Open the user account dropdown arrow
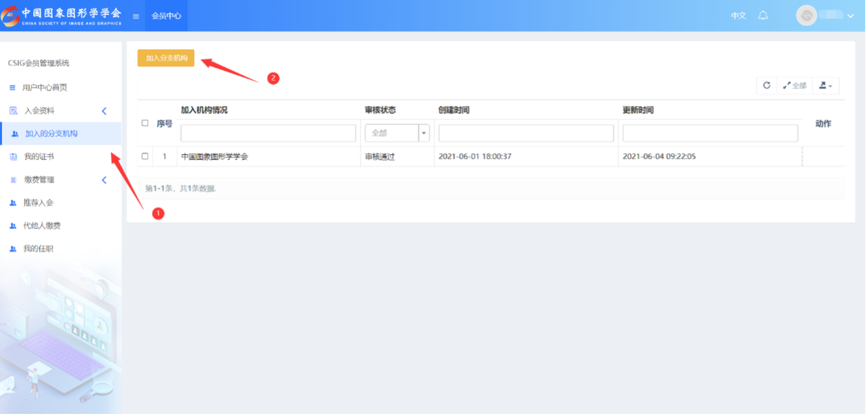Viewport: 868px width, 416px height. pos(850,16)
